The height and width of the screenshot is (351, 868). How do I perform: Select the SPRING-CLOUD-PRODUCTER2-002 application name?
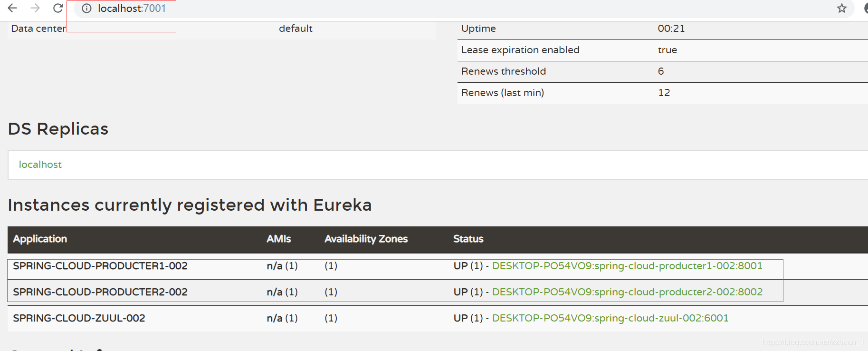(100, 292)
